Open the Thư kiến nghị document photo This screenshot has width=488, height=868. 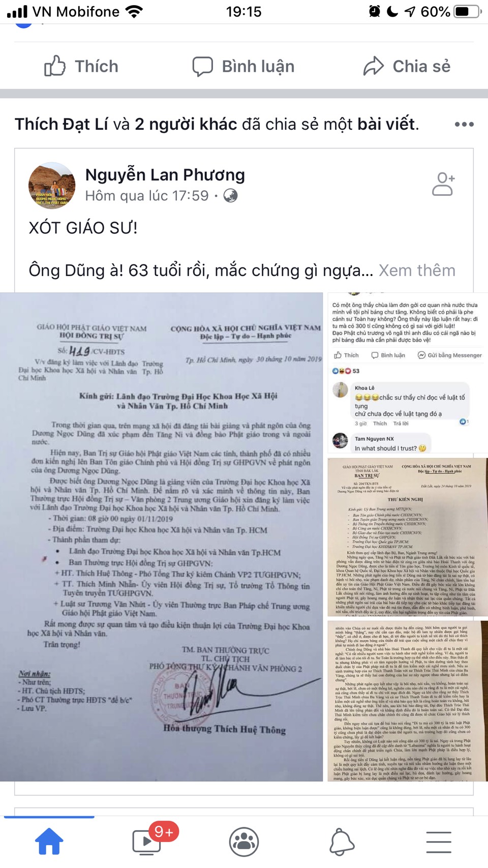coord(408,537)
